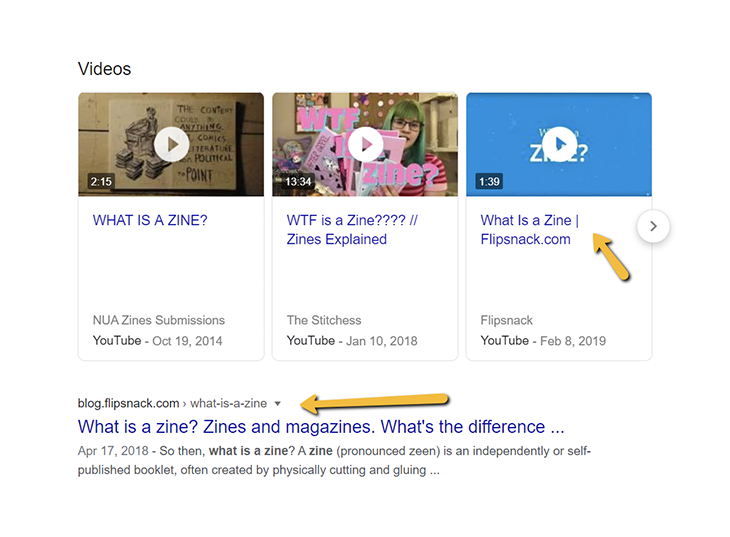Click the blog.flipsnack.com breadcrumb URL
Image resolution: width=730 pixels, height=537 pixels.
(172, 403)
